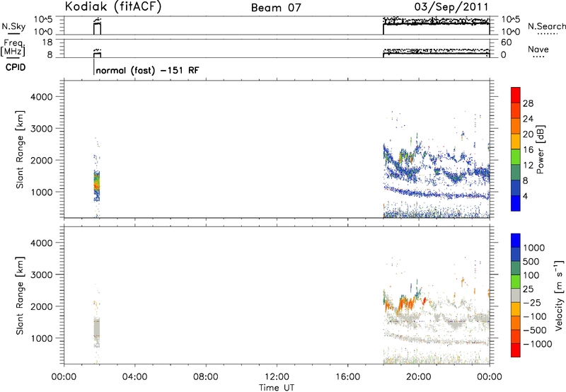566x392 pixels.
Task: Click the "25" velocity colorbar value
Action: pyautogui.click(x=528, y=289)
